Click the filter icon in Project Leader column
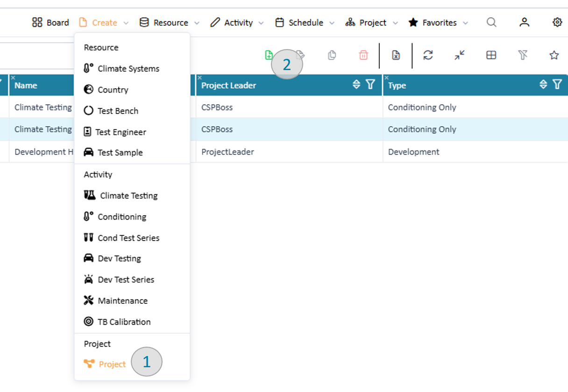The image size is (568, 392). [x=370, y=84]
